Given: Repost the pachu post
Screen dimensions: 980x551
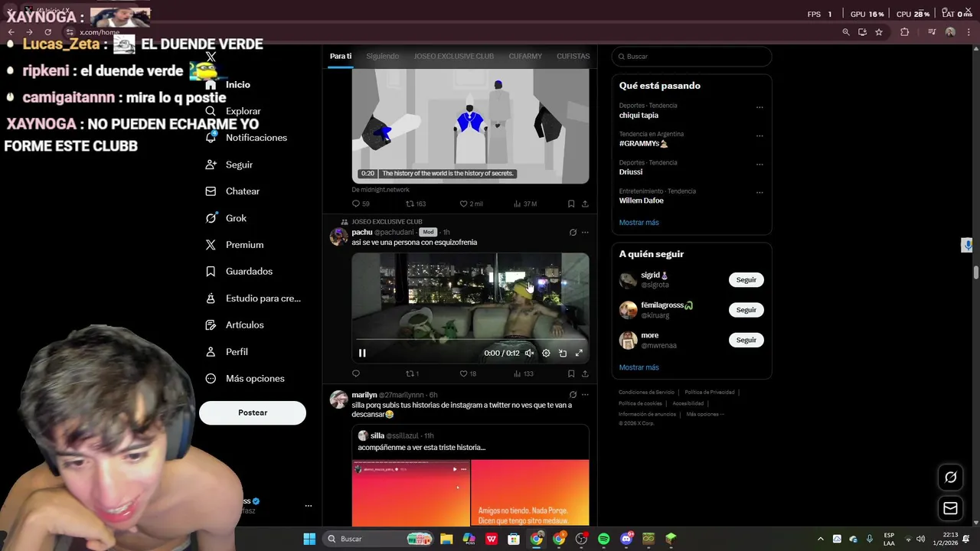Looking at the screenshot, I should (411, 373).
